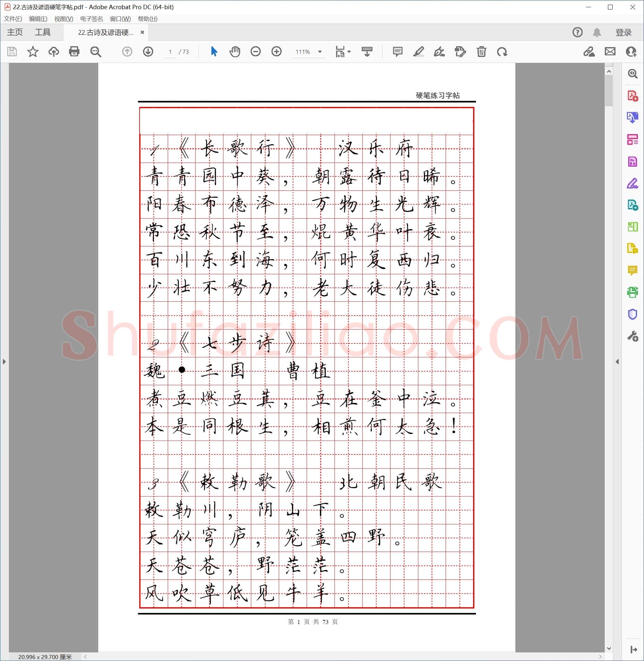644x661 pixels.
Task: Click the page number input field
Action: click(x=170, y=52)
